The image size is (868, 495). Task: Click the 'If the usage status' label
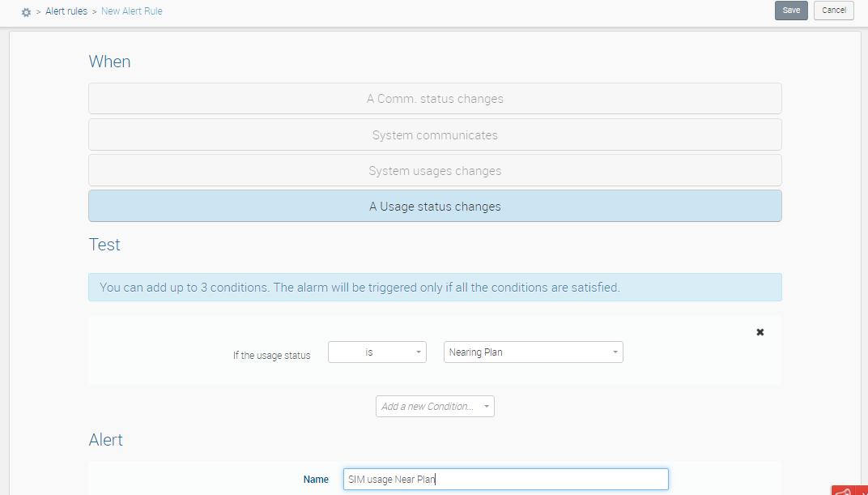tap(271, 356)
